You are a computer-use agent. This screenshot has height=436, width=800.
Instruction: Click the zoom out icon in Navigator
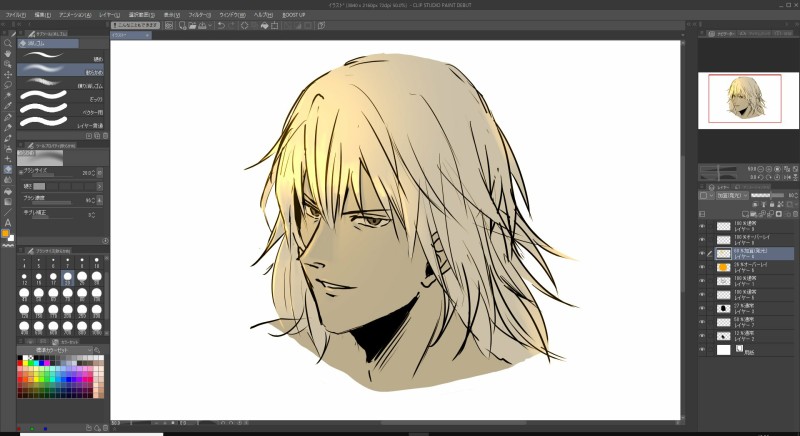(760, 169)
